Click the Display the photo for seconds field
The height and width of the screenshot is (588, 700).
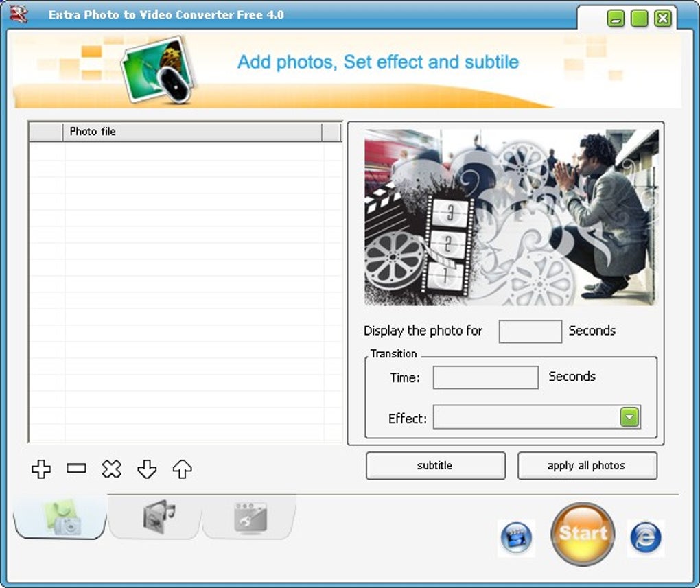(x=530, y=331)
